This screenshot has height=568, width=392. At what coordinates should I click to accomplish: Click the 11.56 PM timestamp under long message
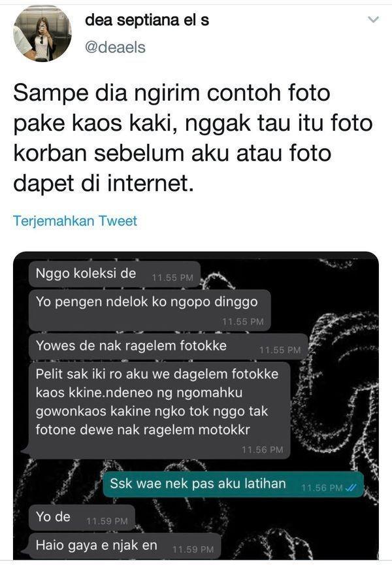263,450
